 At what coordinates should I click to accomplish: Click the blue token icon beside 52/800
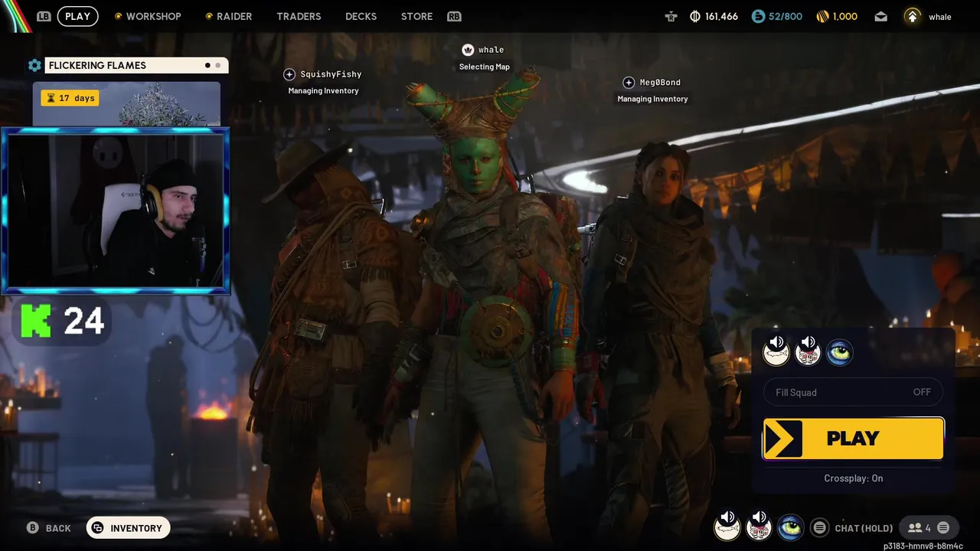point(758,16)
